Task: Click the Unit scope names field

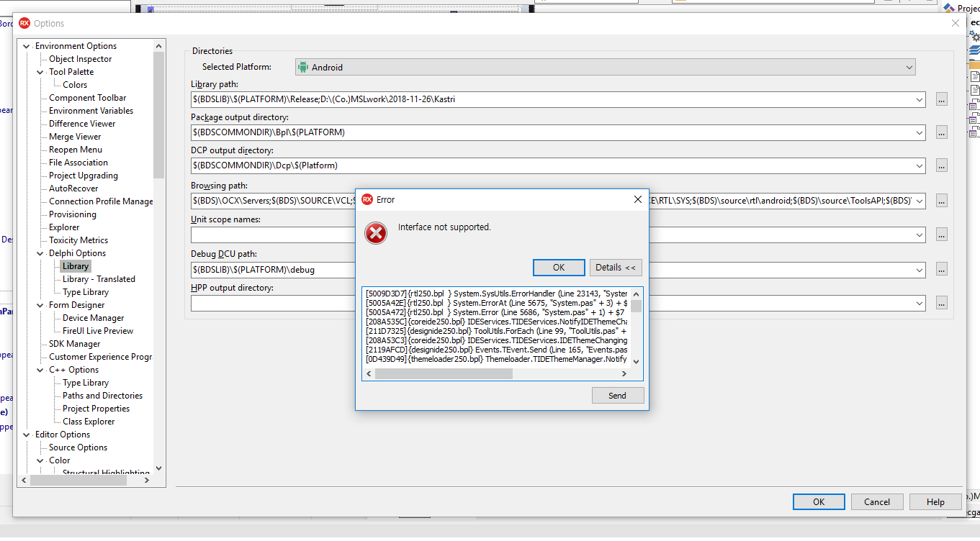Action: [274, 235]
